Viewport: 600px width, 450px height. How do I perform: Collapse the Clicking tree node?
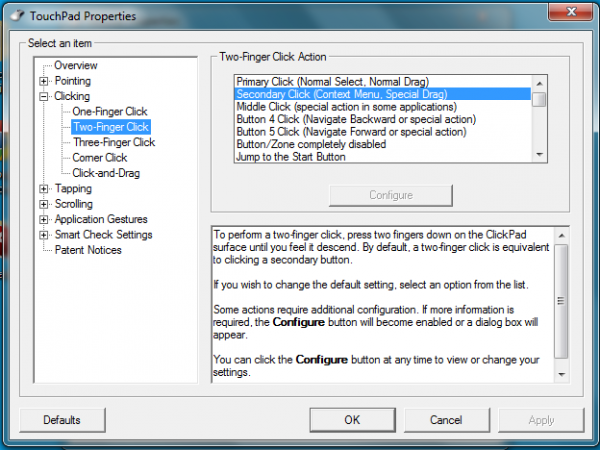tap(44, 96)
